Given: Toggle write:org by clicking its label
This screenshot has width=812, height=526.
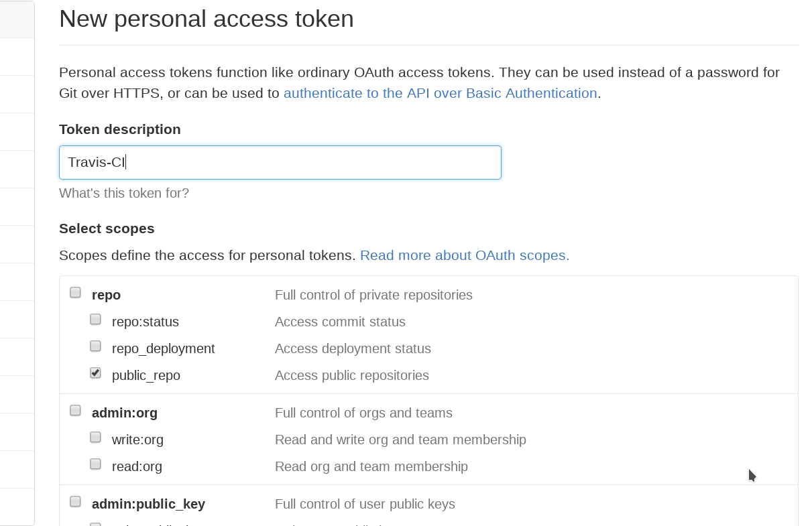Looking at the screenshot, I should point(137,440).
